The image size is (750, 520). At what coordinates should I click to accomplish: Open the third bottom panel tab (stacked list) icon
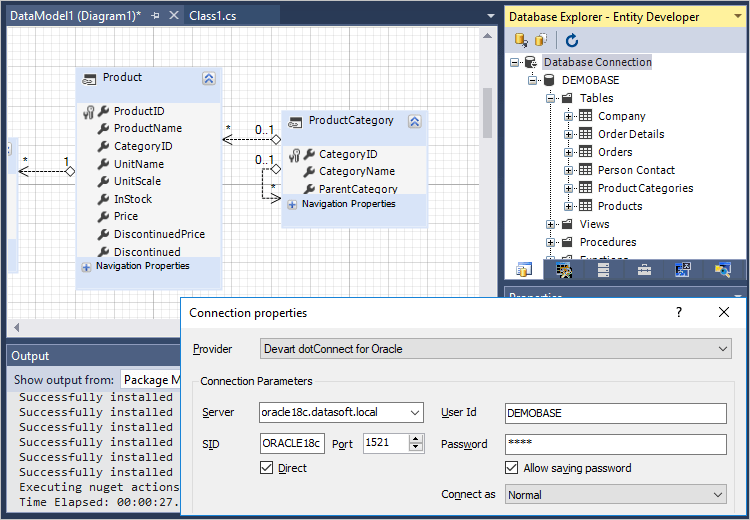[x=604, y=270]
